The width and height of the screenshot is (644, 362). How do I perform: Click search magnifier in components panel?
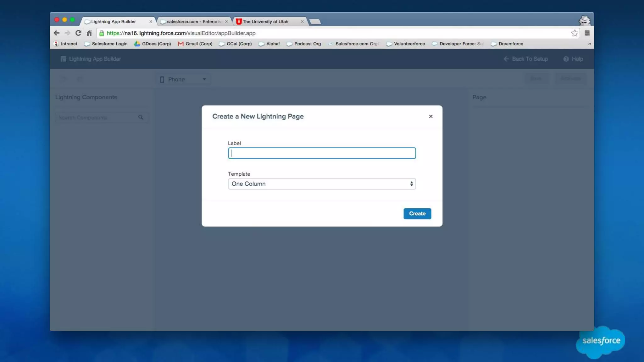pyautogui.click(x=141, y=117)
